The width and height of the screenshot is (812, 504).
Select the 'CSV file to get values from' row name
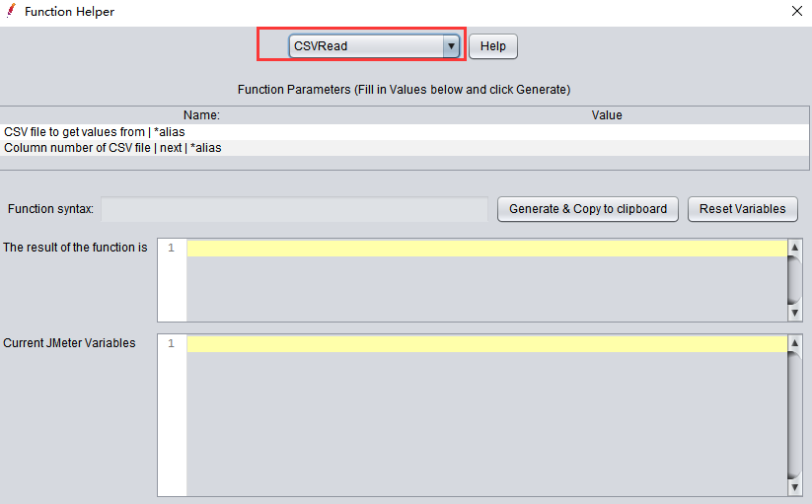point(95,131)
